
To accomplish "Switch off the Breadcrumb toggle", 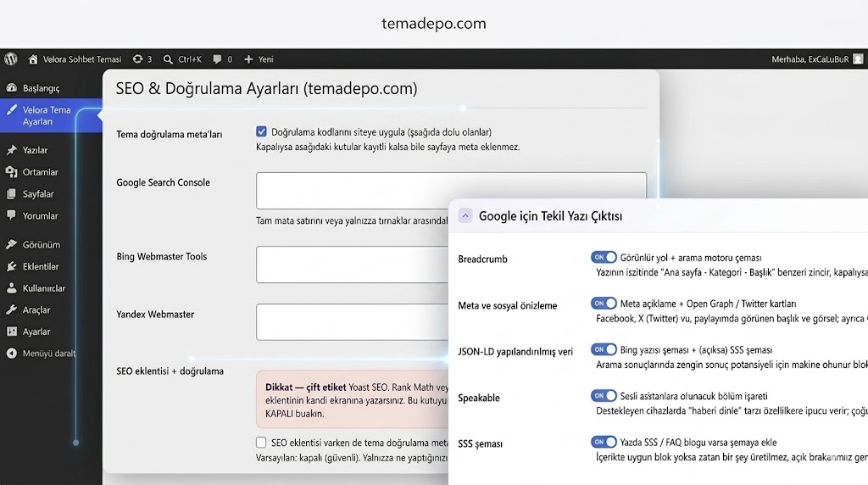I will pos(604,258).
